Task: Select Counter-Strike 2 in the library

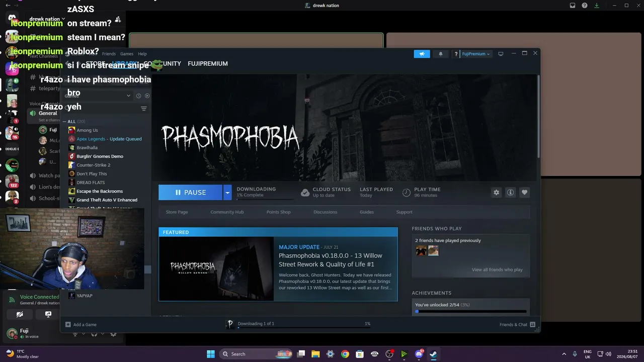Action: pos(93,165)
